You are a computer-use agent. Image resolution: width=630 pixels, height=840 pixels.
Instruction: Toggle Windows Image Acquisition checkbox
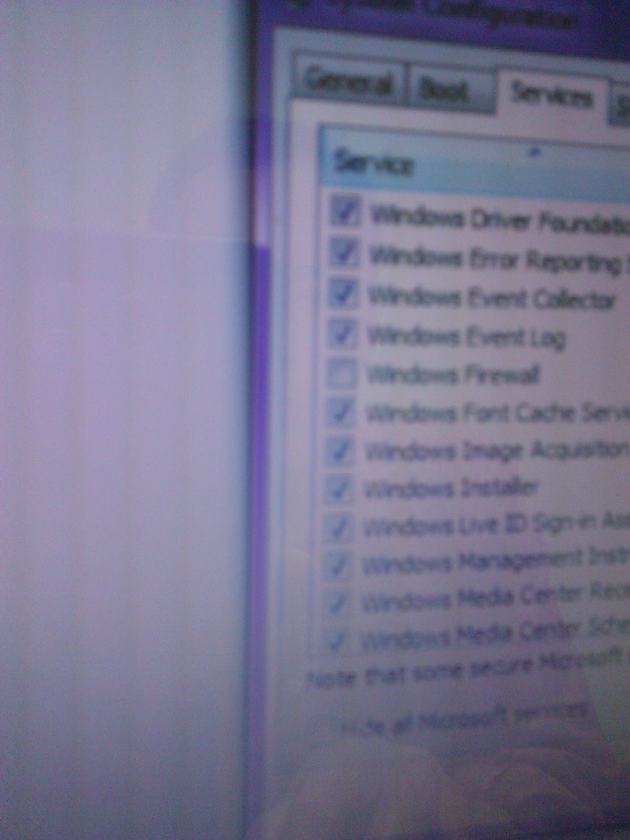pyautogui.click(x=340, y=451)
